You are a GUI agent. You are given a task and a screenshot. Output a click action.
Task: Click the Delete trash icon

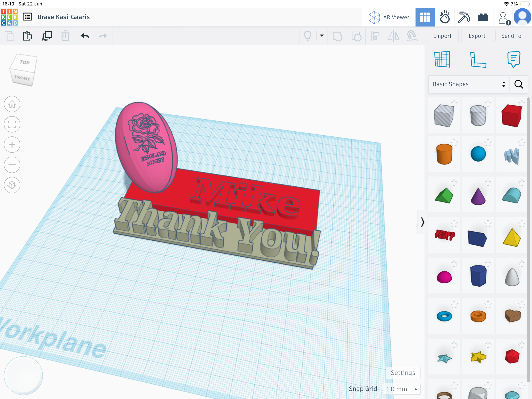(x=65, y=36)
